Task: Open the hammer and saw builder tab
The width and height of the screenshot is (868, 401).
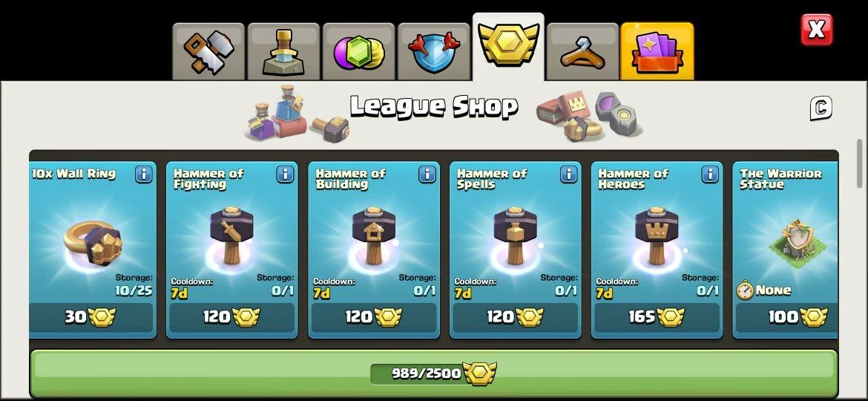Action: click(x=208, y=51)
